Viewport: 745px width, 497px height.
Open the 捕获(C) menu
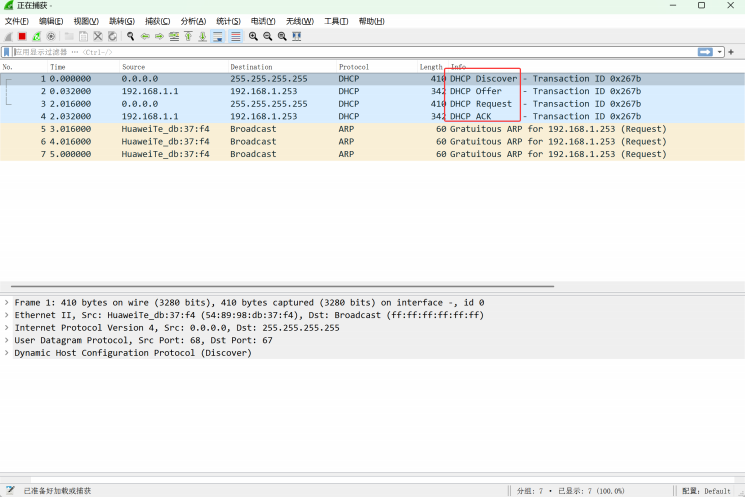point(157,21)
